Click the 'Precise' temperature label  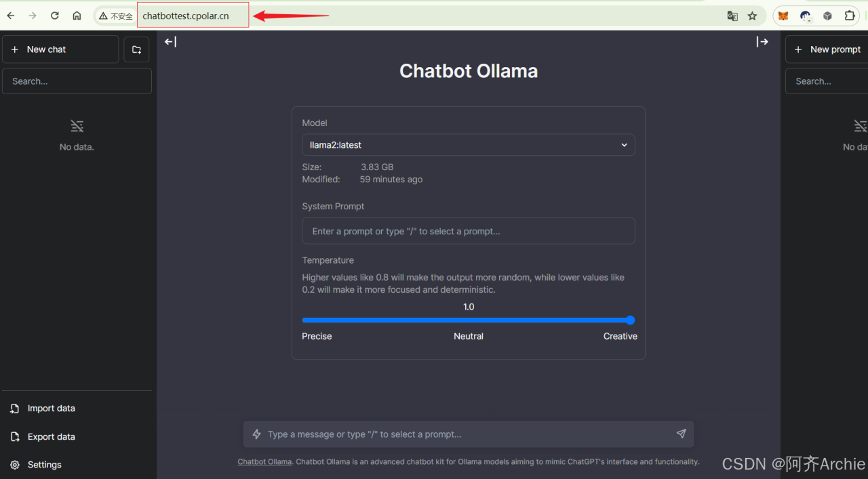coord(317,336)
